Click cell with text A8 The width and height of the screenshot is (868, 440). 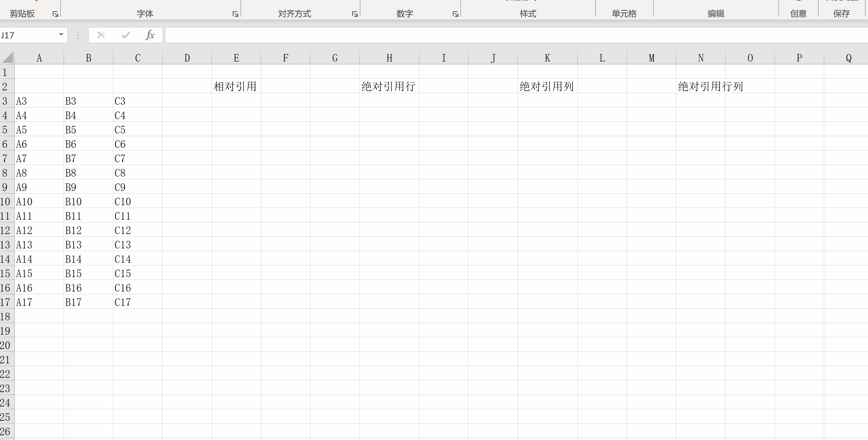(x=39, y=173)
